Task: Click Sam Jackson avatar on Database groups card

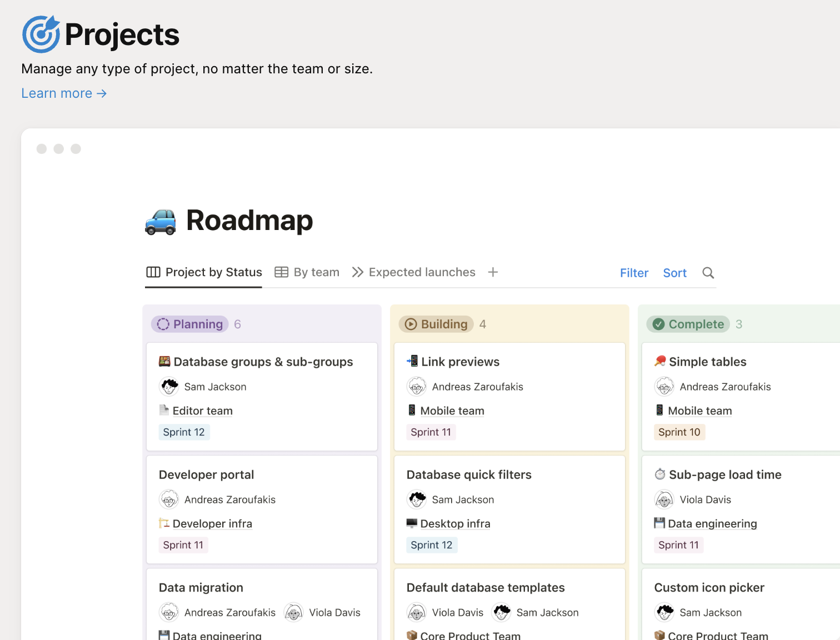Action: (169, 387)
